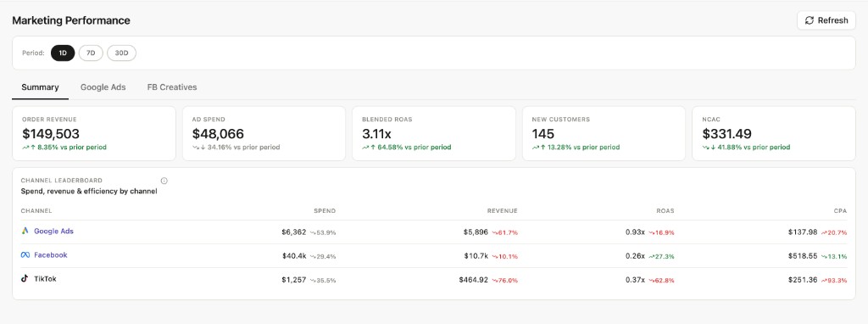Click the New Customers 145 value

[543, 134]
